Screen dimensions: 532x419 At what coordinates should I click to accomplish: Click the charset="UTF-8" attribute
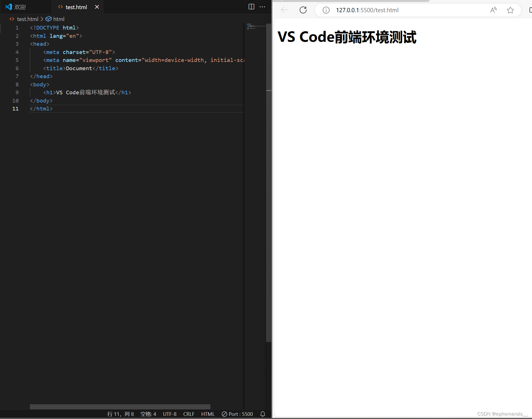(87, 52)
